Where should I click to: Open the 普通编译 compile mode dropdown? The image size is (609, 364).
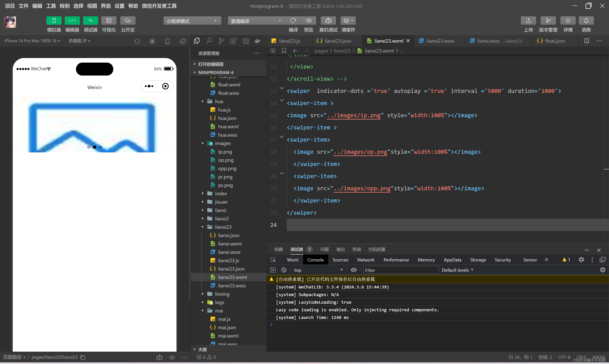tap(256, 21)
